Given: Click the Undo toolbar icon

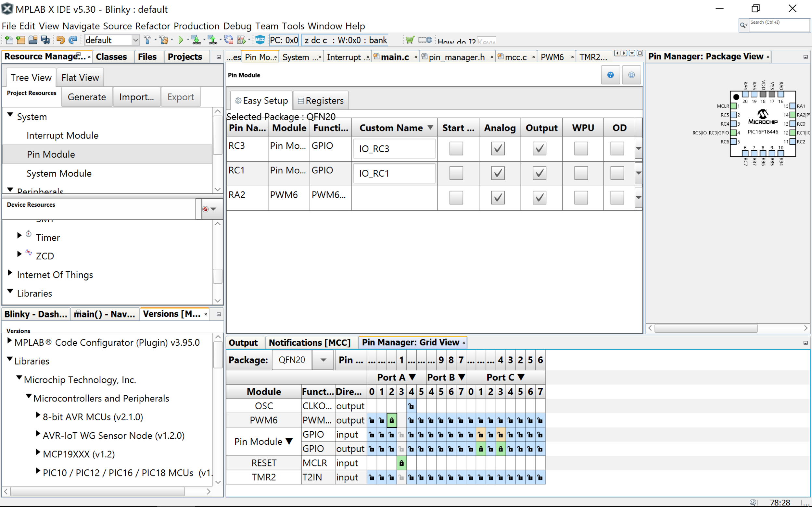Looking at the screenshot, I should pos(60,40).
